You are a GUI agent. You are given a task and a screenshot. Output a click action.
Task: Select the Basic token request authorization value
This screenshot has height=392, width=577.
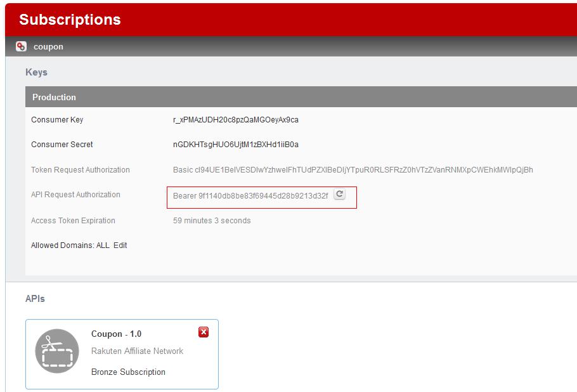point(353,170)
